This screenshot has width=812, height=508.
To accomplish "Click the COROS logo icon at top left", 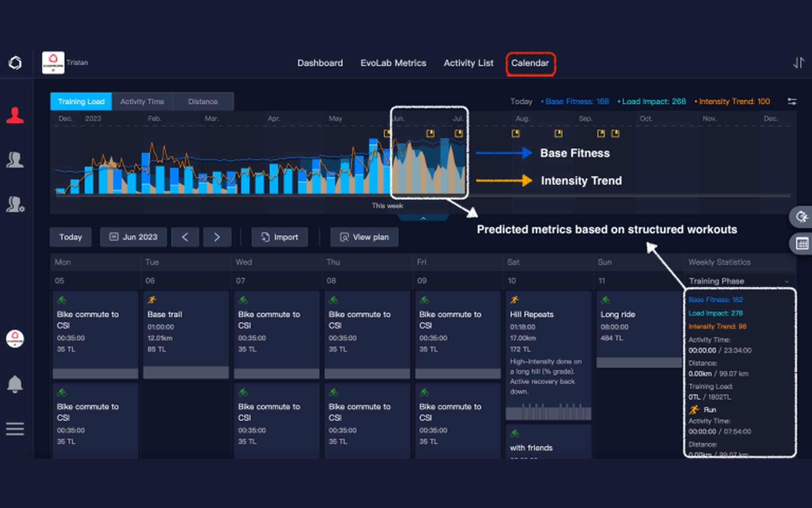I will coord(15,63).
